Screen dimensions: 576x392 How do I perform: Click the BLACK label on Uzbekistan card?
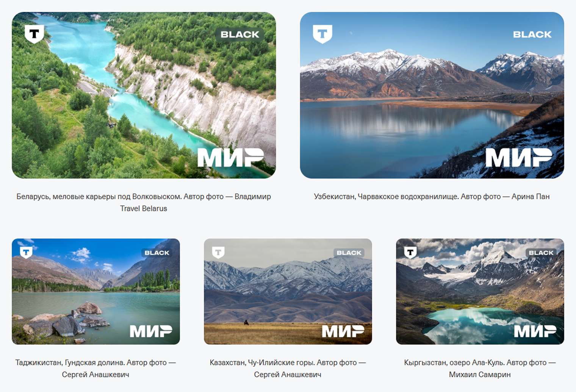pyautogui.click(x=532, y=34)
